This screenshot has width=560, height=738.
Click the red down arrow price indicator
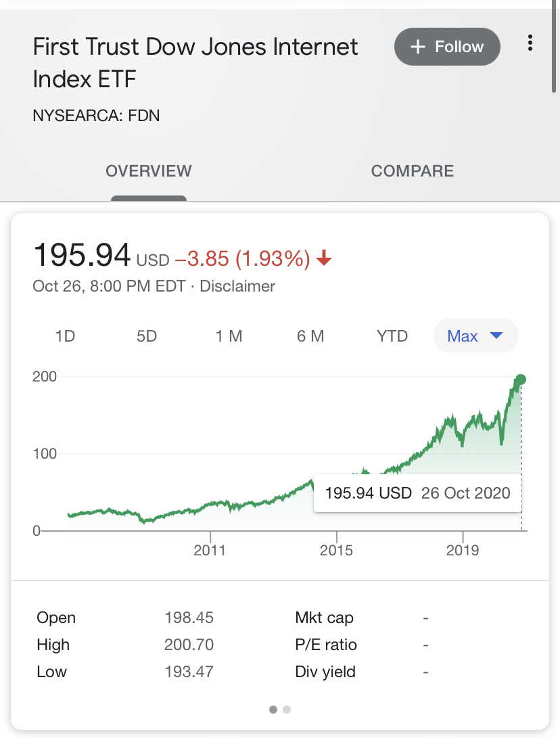pyautogui.click(x=325, y=258)
